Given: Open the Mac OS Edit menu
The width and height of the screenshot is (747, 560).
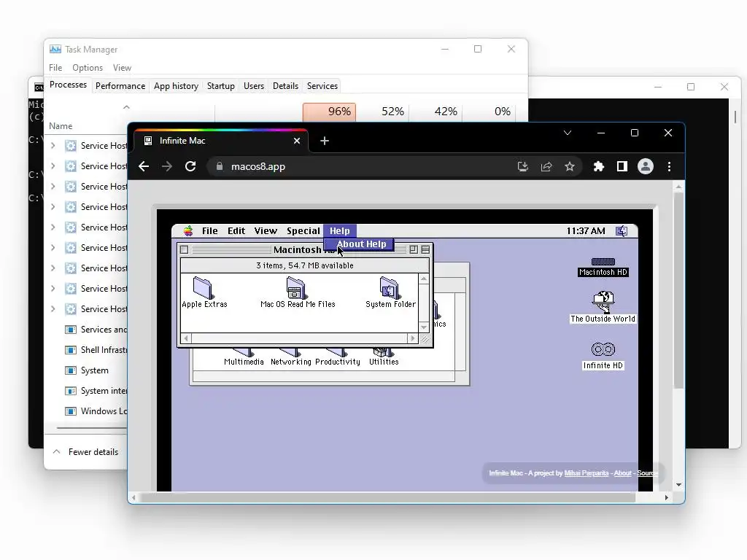Looking at the screenshot, I should pos(236,231).
